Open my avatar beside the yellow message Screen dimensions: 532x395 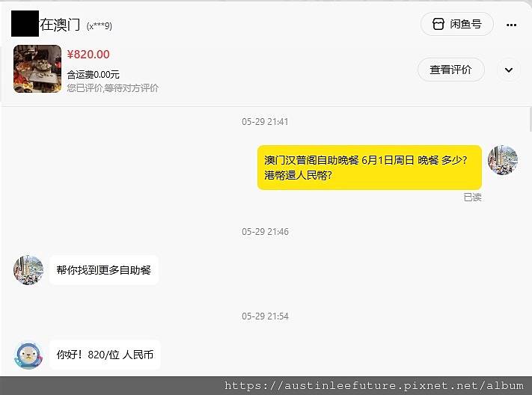click(503, 160)
